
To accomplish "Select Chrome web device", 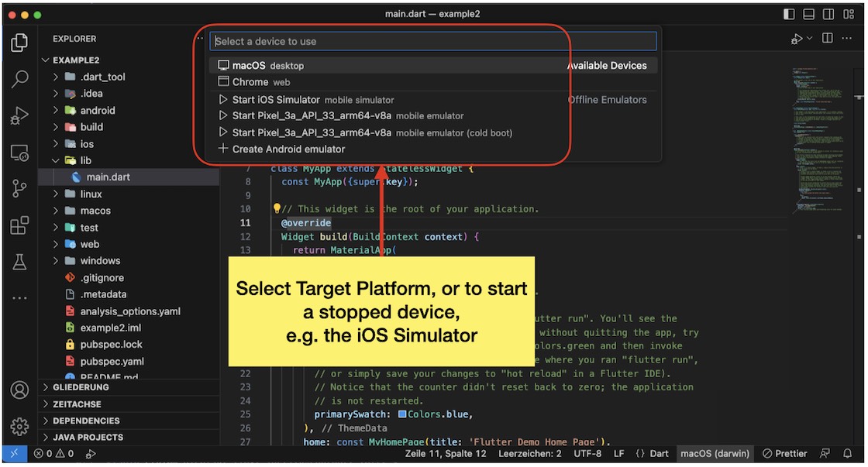I will (433, 82).
